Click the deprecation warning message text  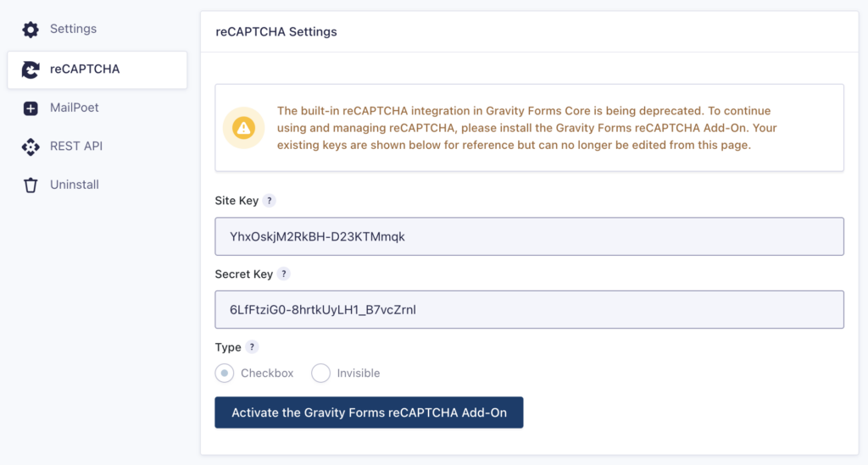coord(526,128)
